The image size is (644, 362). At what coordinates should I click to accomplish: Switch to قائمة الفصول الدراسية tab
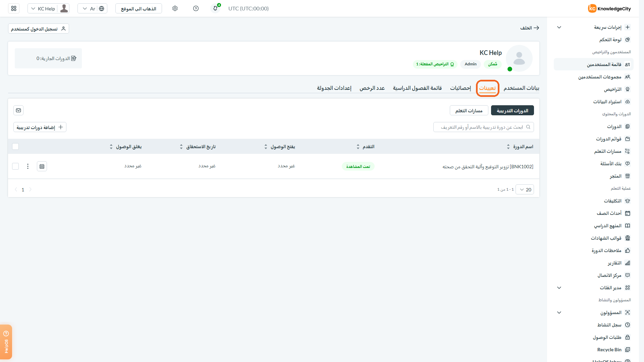(417, 88)
